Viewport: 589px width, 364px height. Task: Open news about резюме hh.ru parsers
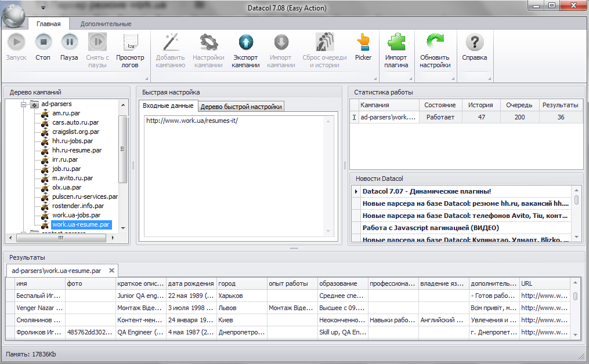pyautogui.click(x=466, y=203)
